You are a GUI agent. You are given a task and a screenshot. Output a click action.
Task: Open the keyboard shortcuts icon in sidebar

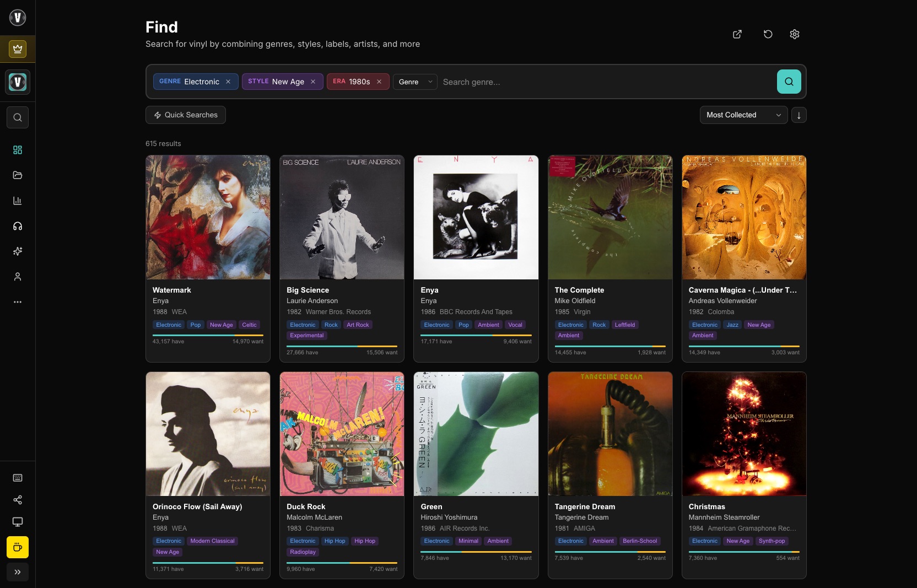pos(17,478)
